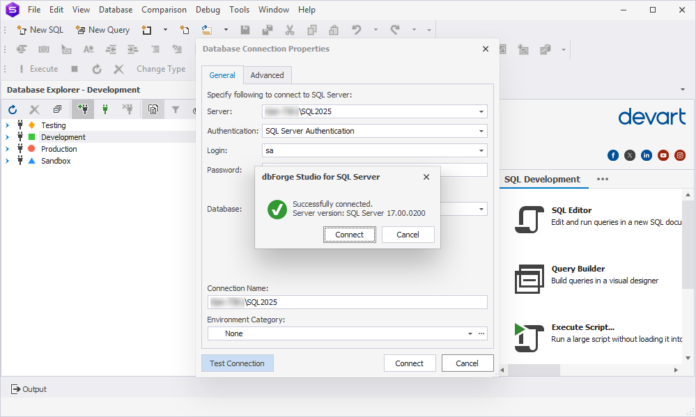This screenshot has width=696, height=417.
Task: Refresh the Database Explorer tree
Action: [12, 109]
